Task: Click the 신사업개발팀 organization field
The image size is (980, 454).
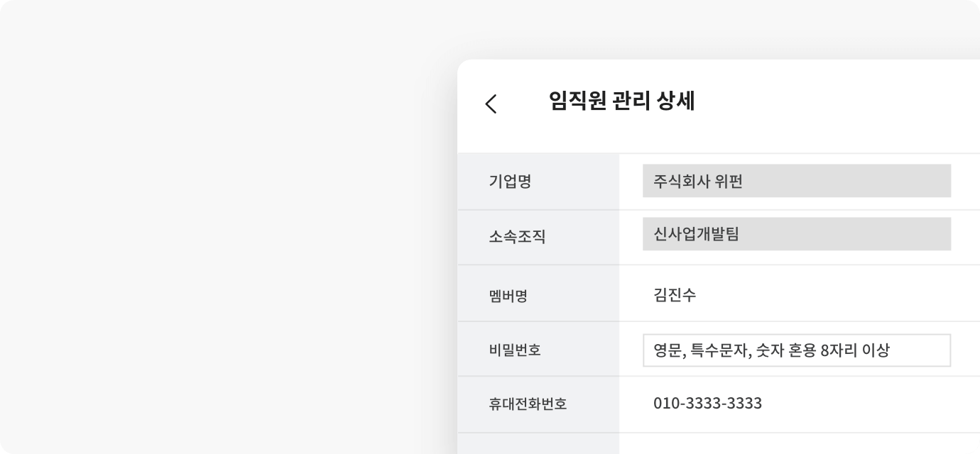Action: [x=797, y=234]
